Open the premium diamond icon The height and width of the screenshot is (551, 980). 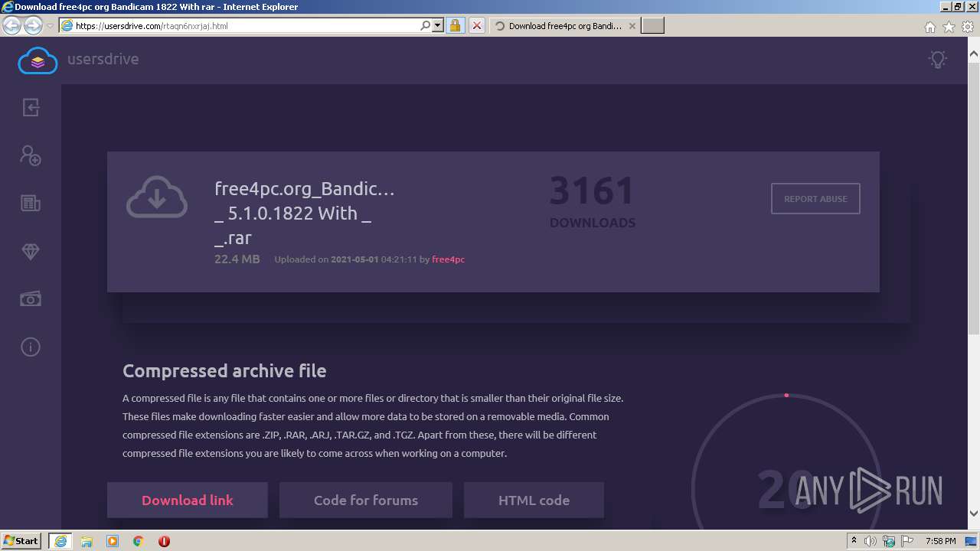(31, 252)
